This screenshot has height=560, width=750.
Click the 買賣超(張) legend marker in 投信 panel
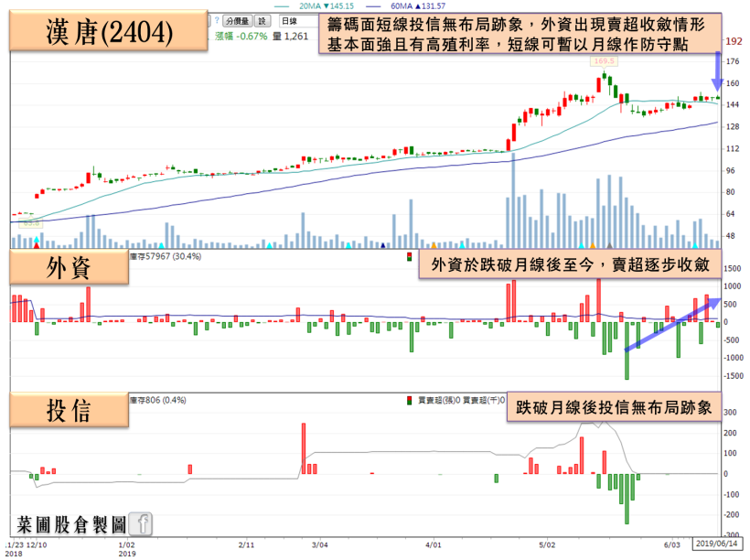click(409, 400)
